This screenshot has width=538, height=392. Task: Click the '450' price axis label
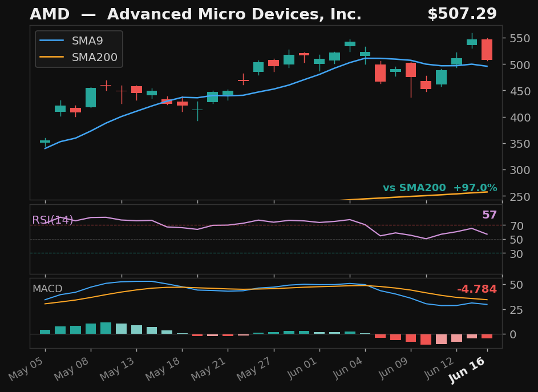pos(520,91)
